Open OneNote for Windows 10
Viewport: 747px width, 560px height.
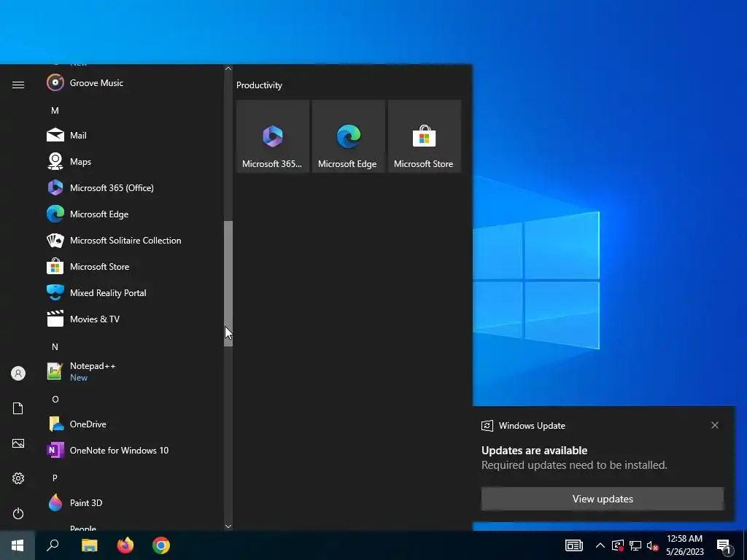(x=132, y=450)
